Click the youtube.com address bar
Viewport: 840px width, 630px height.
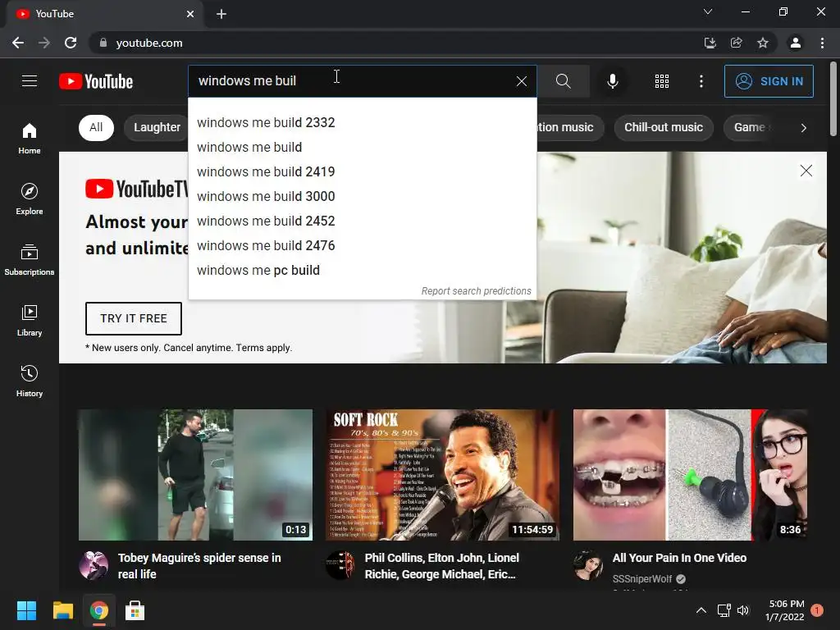[x=396, y=43]
